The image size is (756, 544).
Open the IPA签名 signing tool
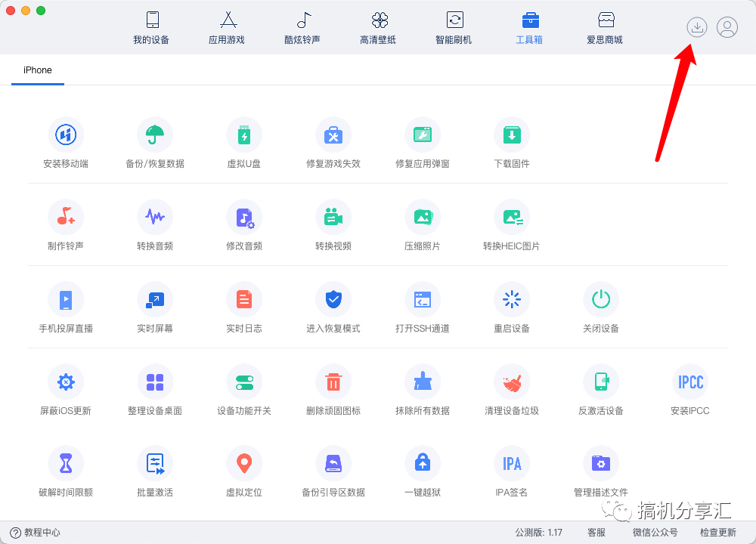512,470
